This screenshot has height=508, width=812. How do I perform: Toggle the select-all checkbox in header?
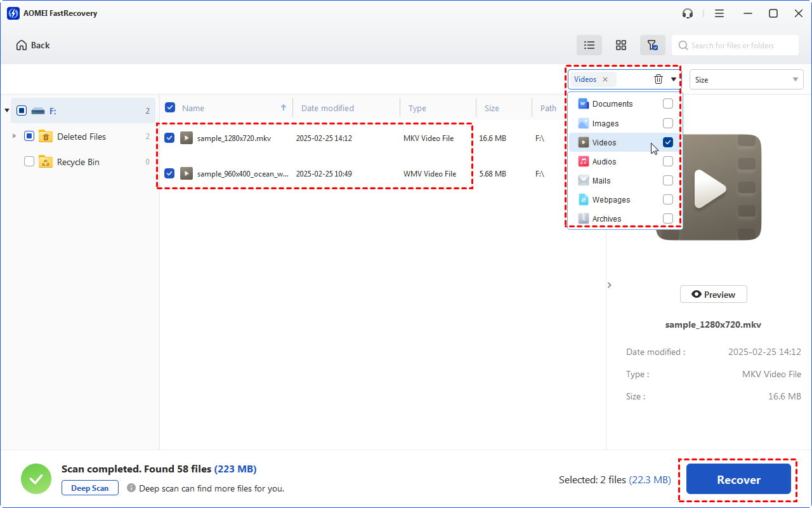[x=170, y=107]
